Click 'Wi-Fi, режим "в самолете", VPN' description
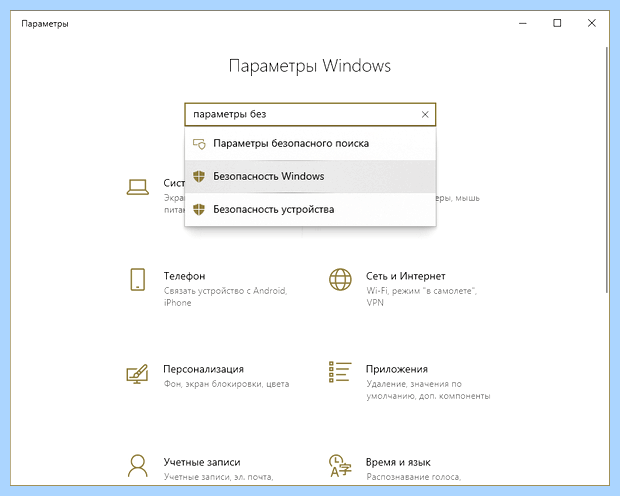Screen dimensions: 620x496 pos(422,297)
